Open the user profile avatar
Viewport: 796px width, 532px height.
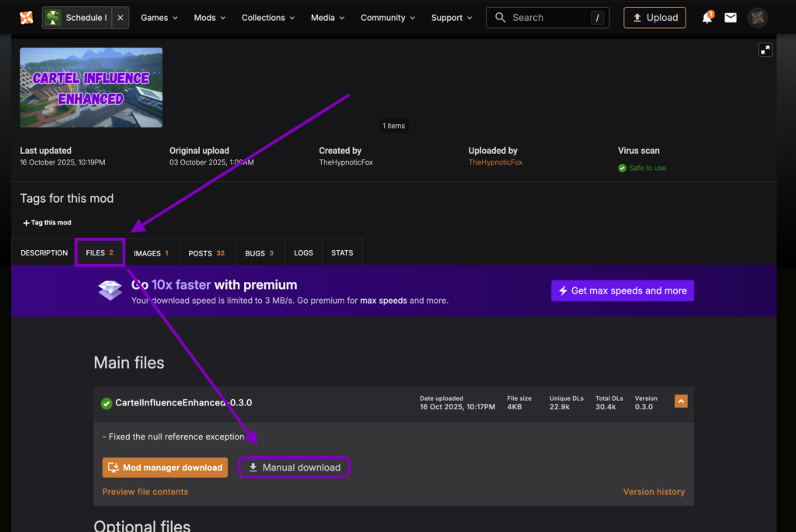757,18
